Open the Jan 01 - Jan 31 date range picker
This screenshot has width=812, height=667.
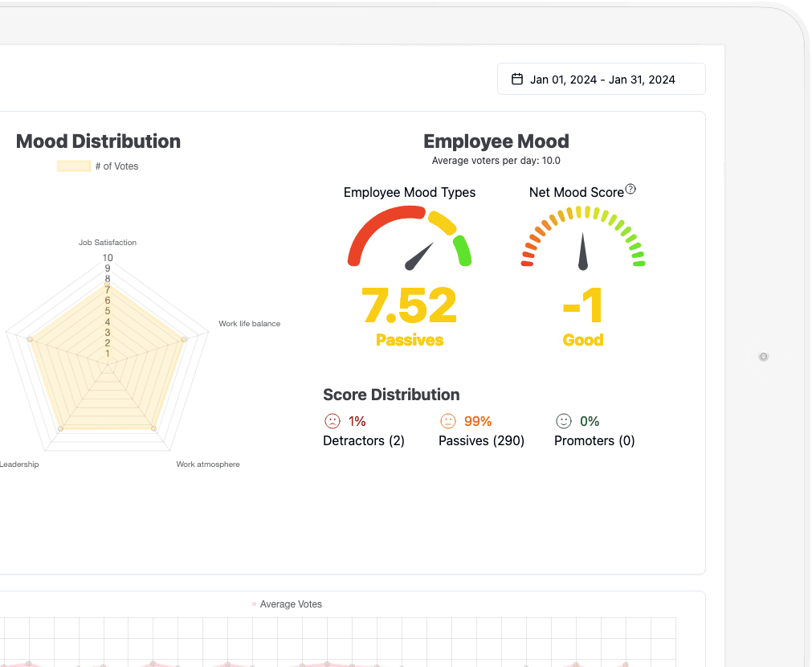602,79
